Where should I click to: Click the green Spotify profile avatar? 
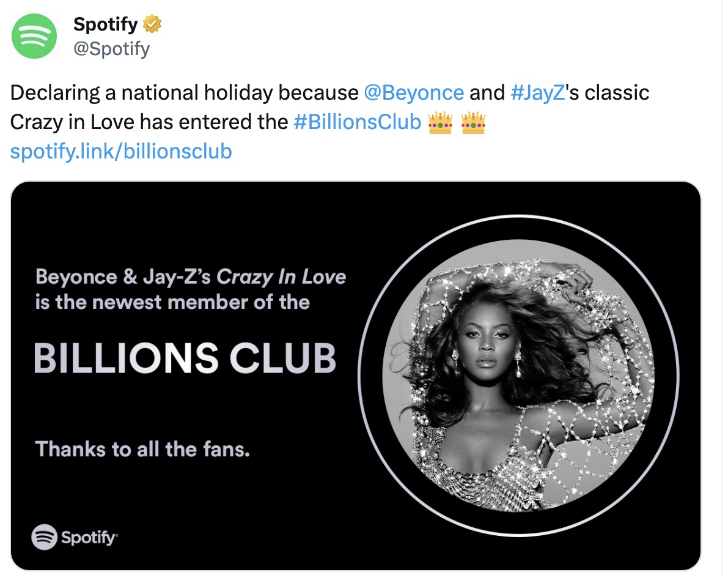pos(34,36)
